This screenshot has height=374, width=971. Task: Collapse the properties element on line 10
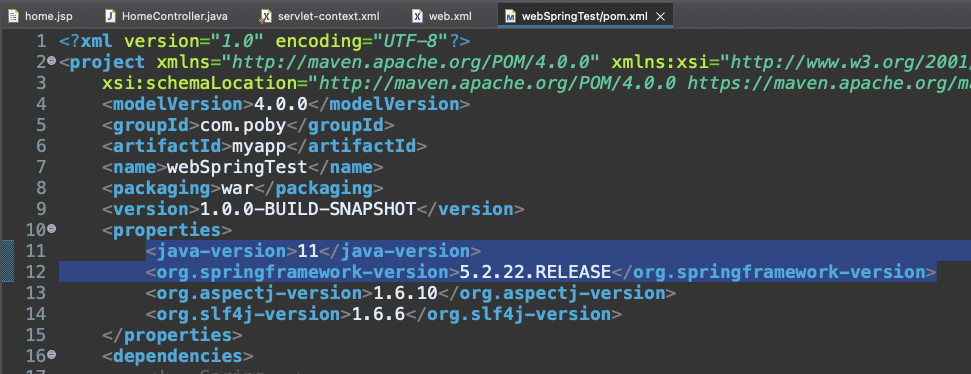(x=52, y=229)
